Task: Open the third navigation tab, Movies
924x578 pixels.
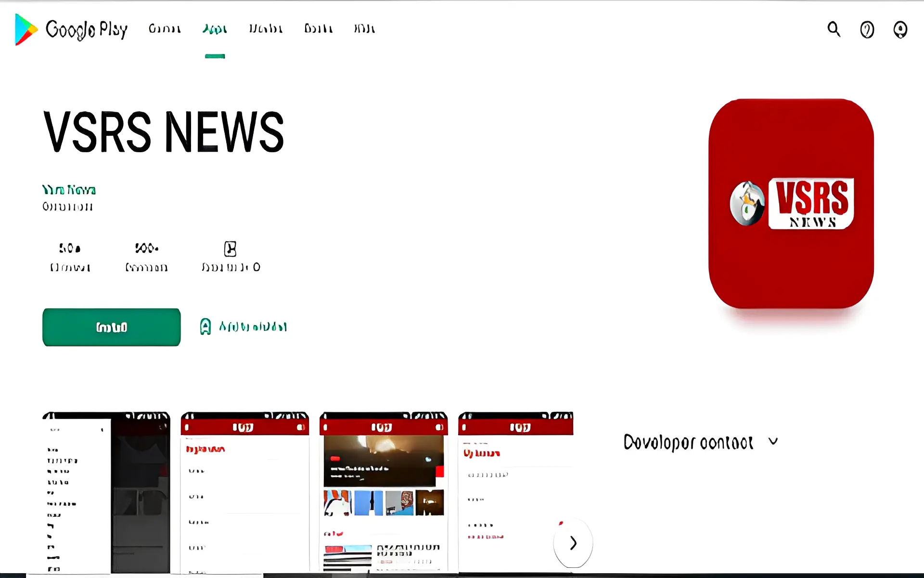Action: 266,29
